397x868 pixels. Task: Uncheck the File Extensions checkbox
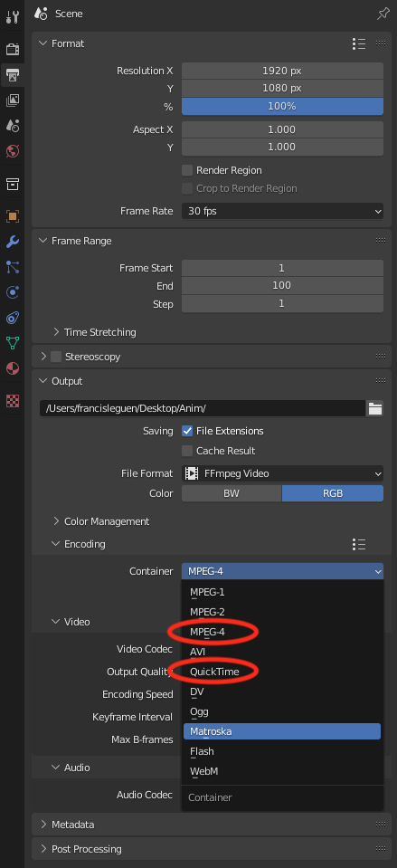187,431
